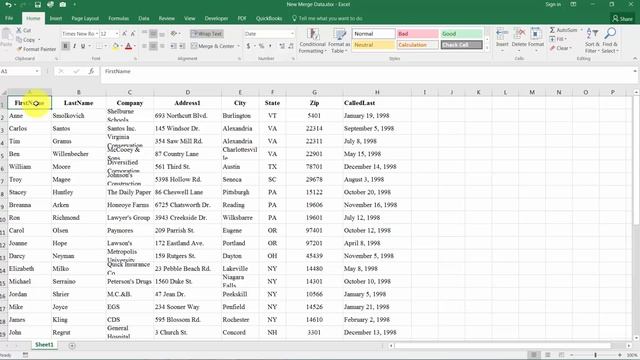The width and height of the screenshot is (640, 360).
Task: Click the zoom slider in status bar
Action: tap(596, 355)
